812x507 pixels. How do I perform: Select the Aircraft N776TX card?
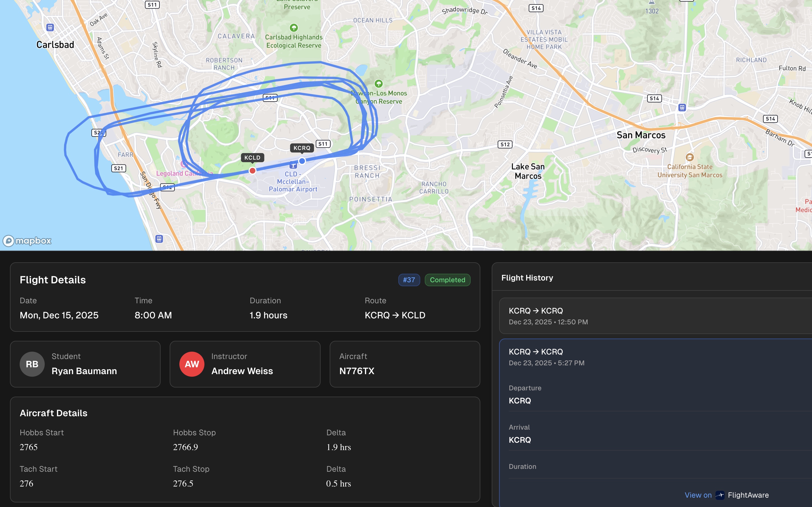tap(404, 364)
